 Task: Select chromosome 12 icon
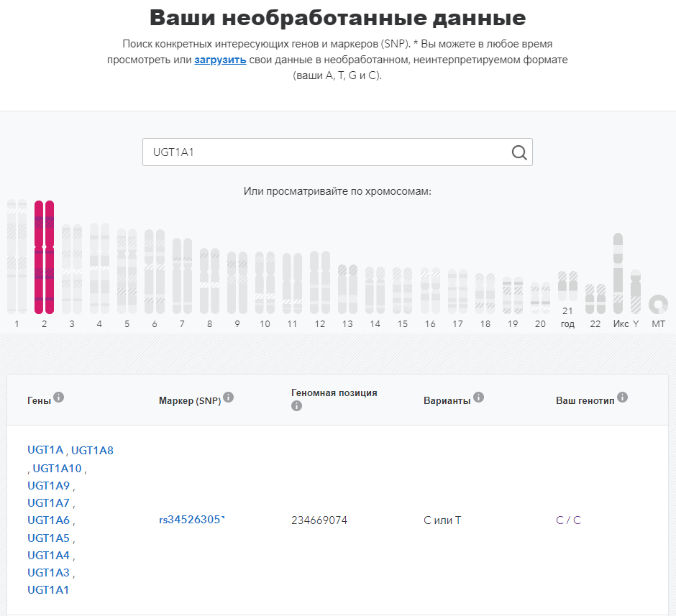click(x=320, y=282)
